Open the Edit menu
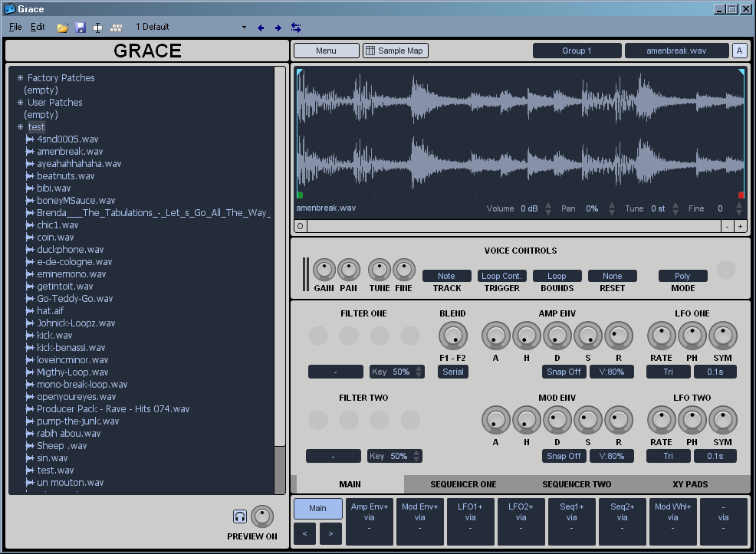The width and height of the screenshot is (756, 554). pyautogui.click(x=37, y=26)
